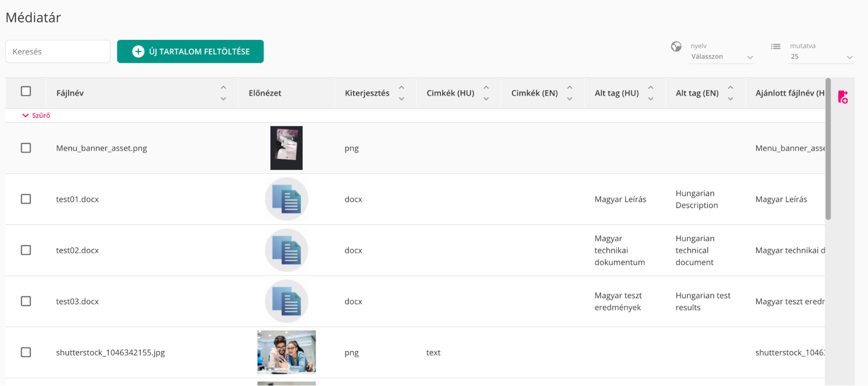Image resolution: width=868 pixels, height=386 pixels.
Task: Open the mutatva 25 page size dropdown
Action: 821,57
